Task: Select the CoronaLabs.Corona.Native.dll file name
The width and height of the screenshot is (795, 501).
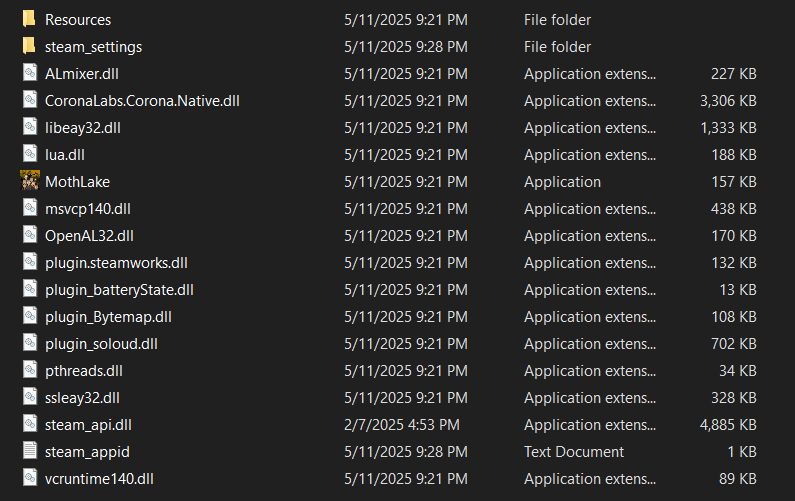Action: [x=142, y=101]
